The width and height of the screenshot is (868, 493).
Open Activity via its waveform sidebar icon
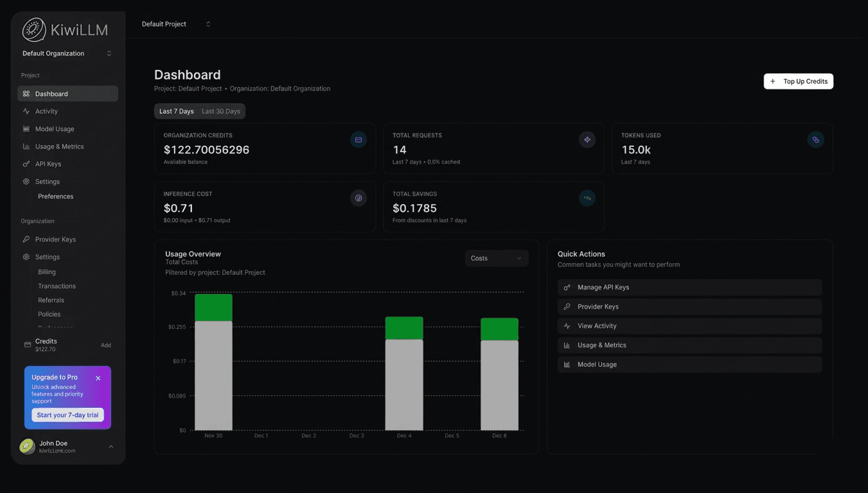click(26, 111)
